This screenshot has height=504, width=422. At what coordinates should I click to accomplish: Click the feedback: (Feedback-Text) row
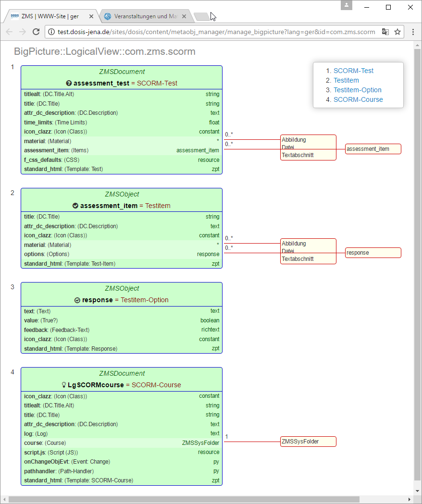pyautogui.click(x=122, y=330)
